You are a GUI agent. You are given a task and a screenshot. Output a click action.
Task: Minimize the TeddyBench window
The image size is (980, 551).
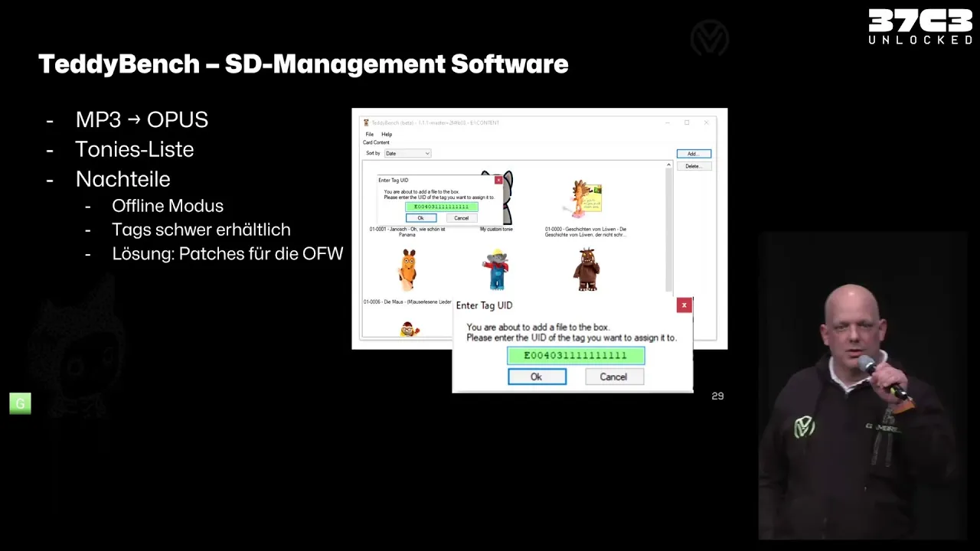click(668, 122)
